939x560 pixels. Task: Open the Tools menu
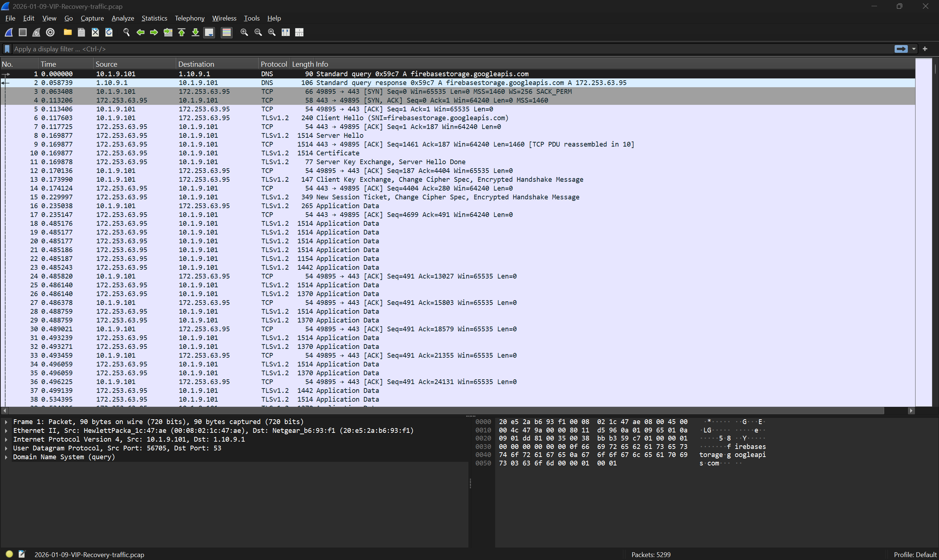point(252,18)
